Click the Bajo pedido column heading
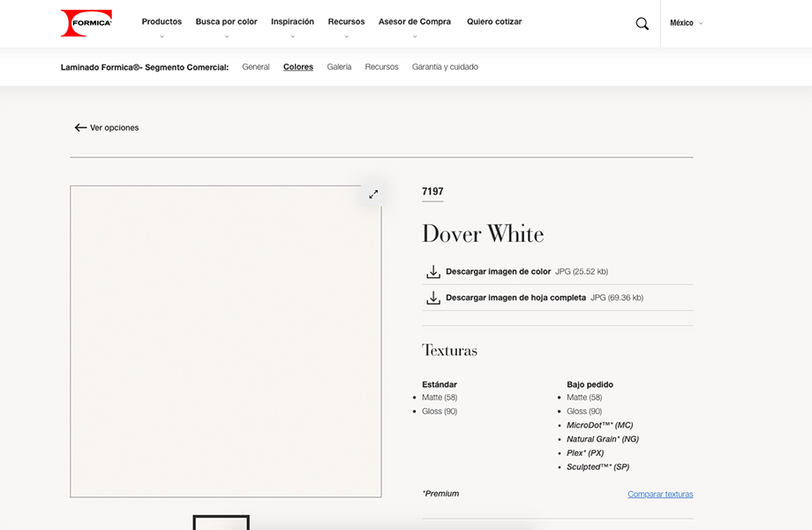This screenshot has width=812, height=530. click(x=590, y=384)
